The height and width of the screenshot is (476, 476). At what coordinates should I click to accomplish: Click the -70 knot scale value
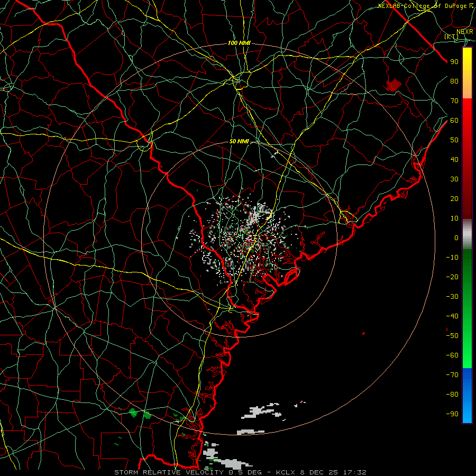click(x=452, y=375)
